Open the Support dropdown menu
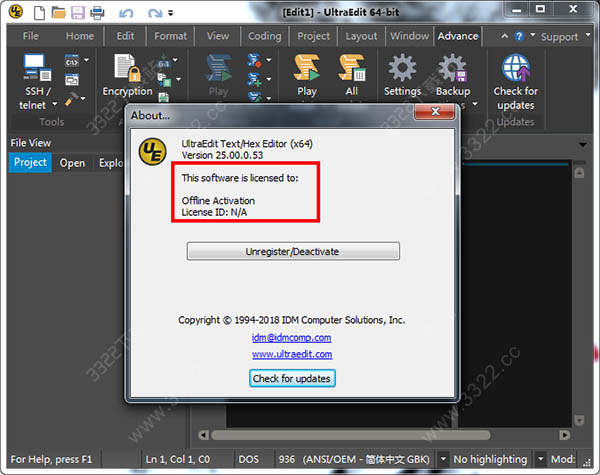 click(x=588, y=36)
